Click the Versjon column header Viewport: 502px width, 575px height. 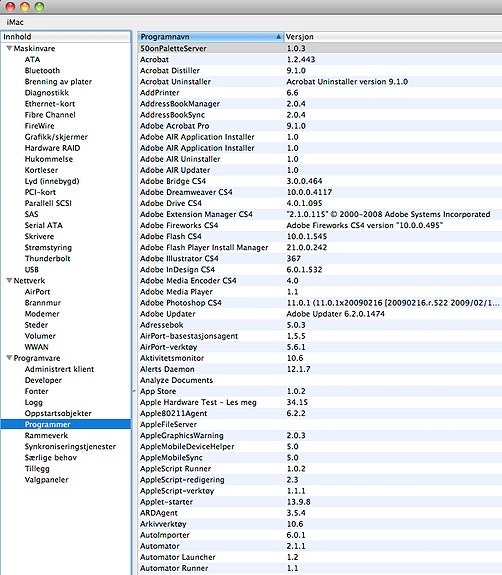pyautogui.click(x=393, y=37)
